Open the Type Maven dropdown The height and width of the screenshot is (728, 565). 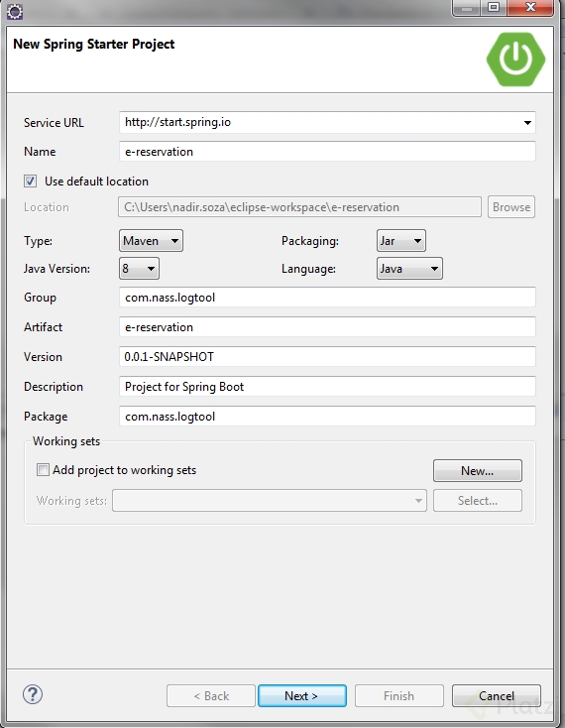(x=151, y=240)
